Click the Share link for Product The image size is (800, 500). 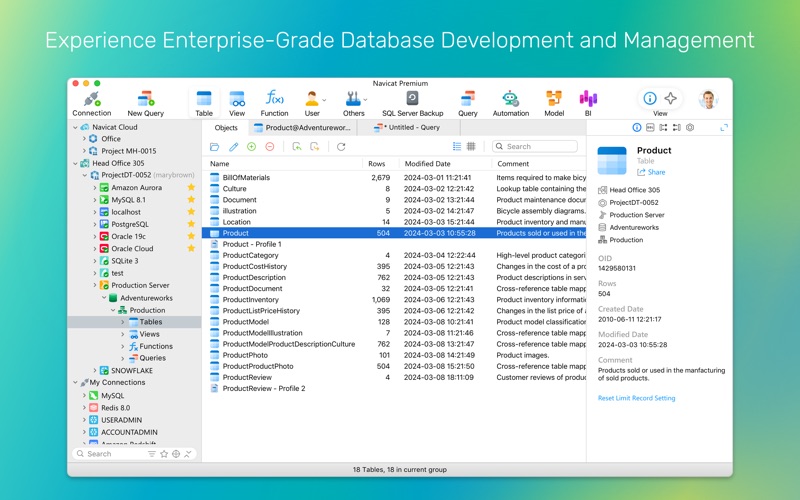[651, 172]
